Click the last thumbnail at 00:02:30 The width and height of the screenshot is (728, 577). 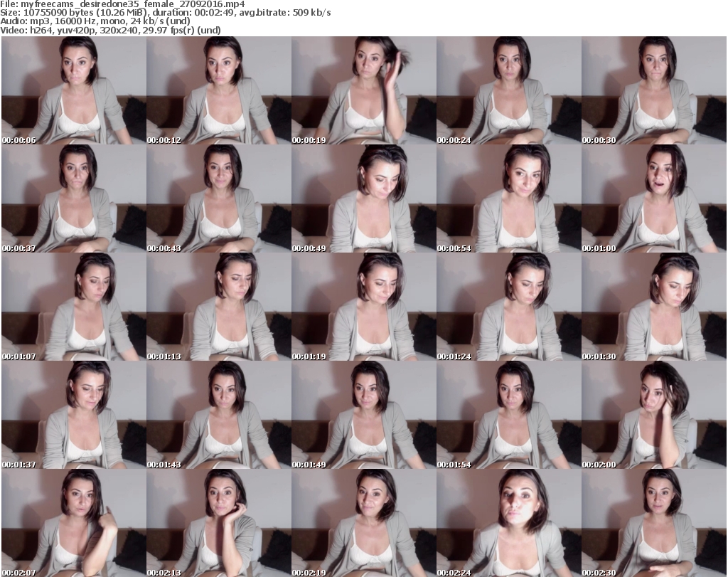click(653, 523)
